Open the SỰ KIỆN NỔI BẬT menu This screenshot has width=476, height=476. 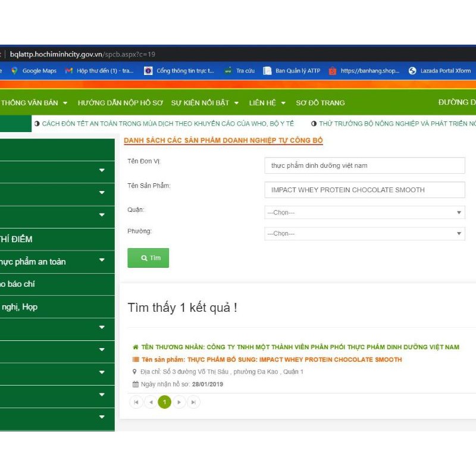[205, 103]
